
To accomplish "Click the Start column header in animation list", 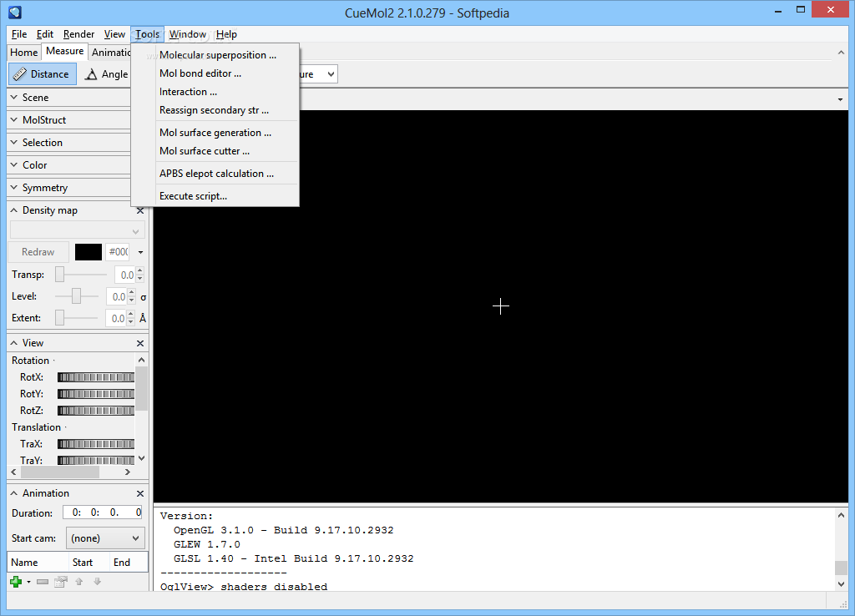I will tap(89, 563).
